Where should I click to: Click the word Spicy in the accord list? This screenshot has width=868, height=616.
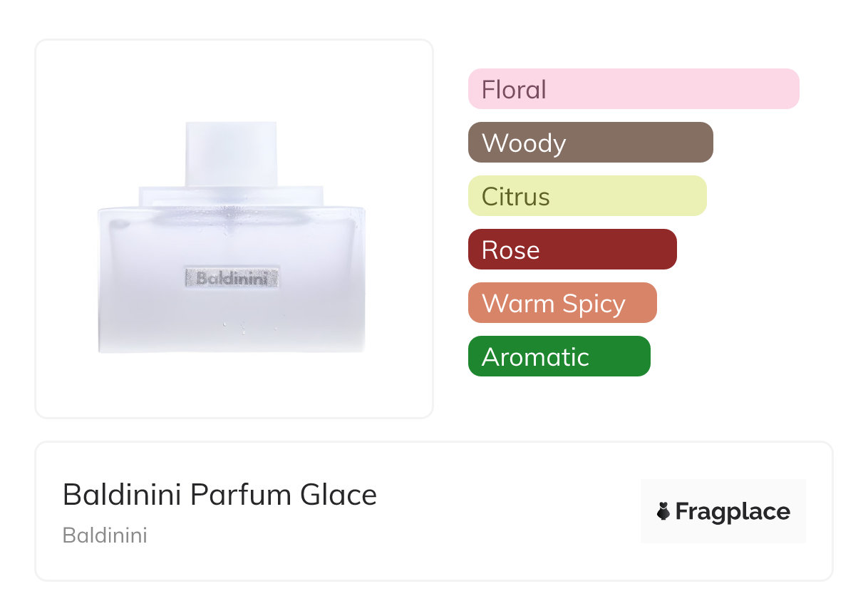coord(592,304)
